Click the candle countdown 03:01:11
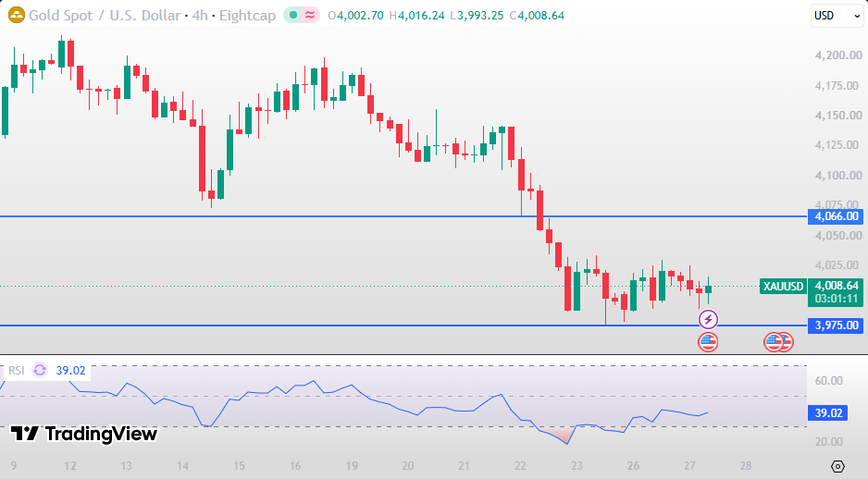This screenshot has width=868, height=479. point(837,299)
